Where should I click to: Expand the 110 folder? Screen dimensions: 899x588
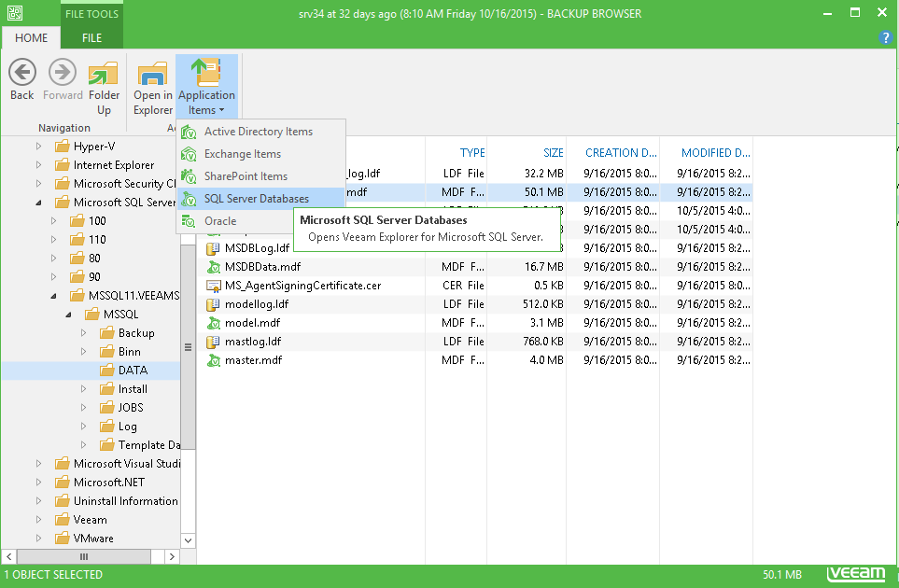(53, 240)
